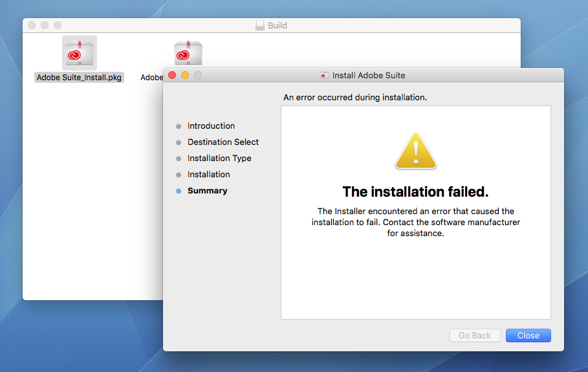Minimize the installer with the yellow button
This screenshot has height=372, width=588.
point(185,76)
